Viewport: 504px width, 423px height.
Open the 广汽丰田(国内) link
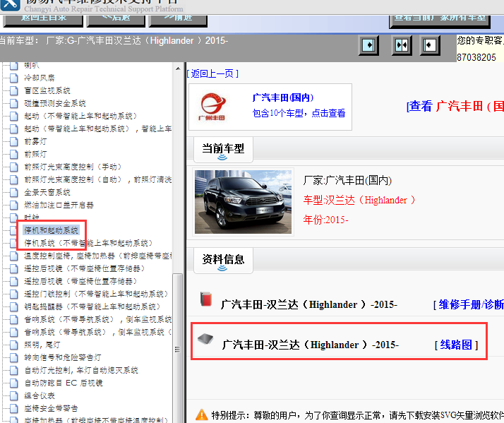(283, 97)
